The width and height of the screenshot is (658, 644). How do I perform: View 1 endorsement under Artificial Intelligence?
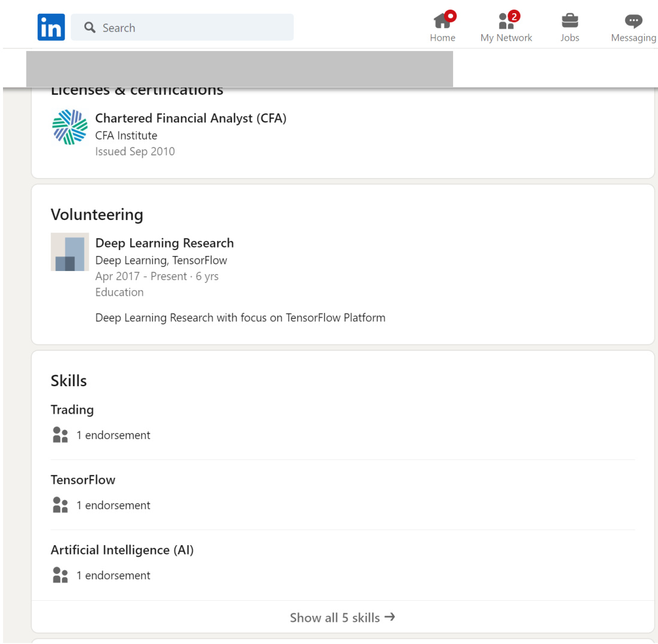(x=113, y=576)
